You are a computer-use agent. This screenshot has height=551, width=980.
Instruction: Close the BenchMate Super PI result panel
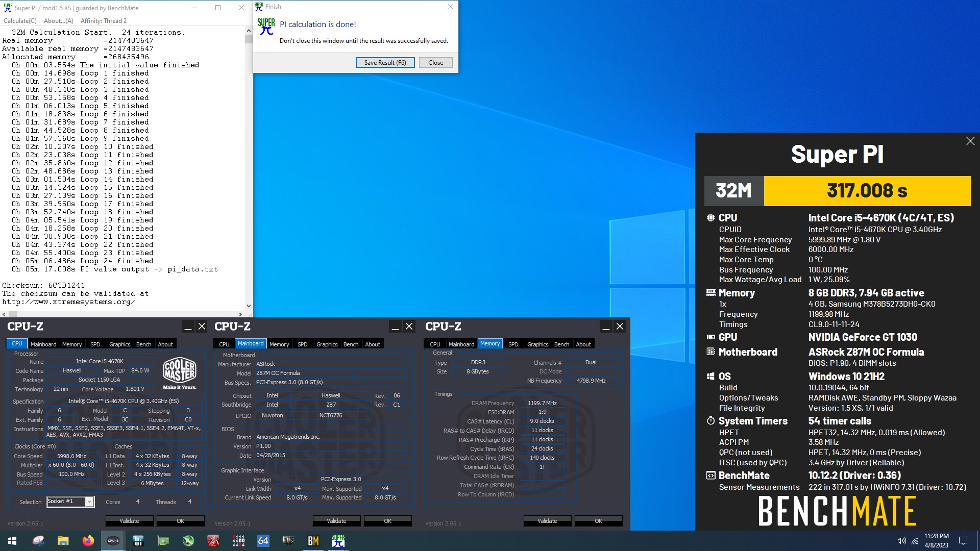pyautogui.click(x=970, y=141)
